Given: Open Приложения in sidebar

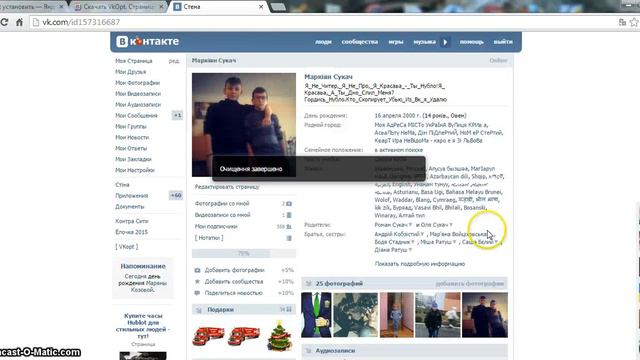Looking at the screenshot, I should [x=131, y=196].
